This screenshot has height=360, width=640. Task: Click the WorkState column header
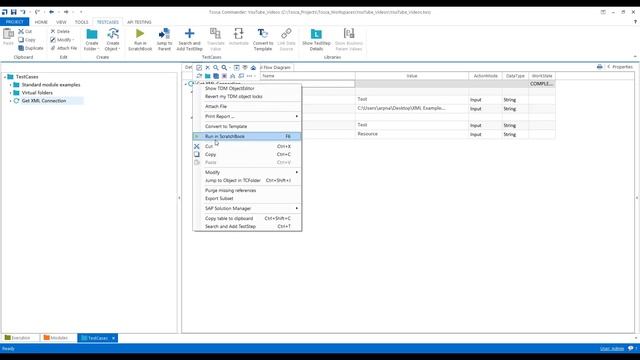tap(542, 76)
